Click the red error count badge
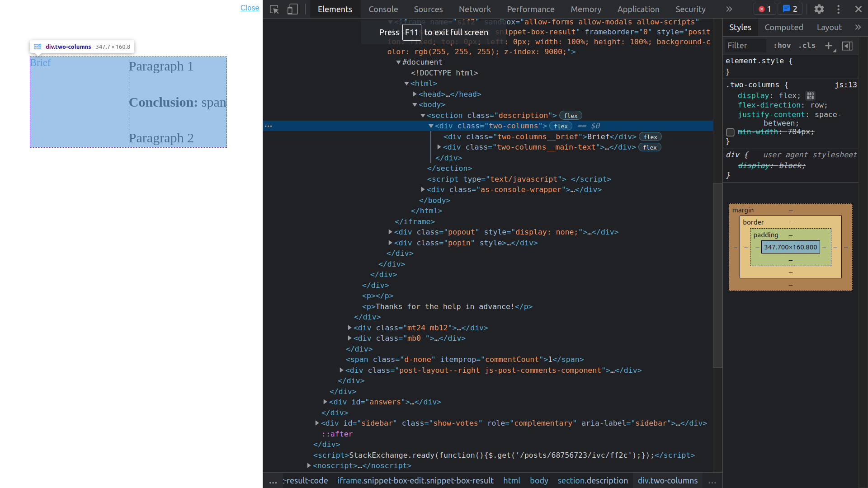868x488 pixels. click(765, 9)
